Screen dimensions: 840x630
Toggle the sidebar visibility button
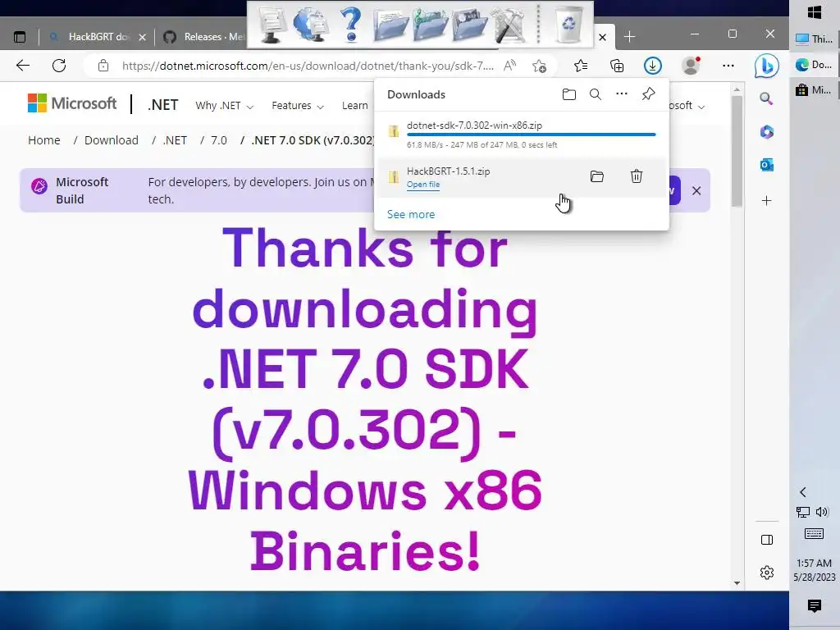point(767,540)
